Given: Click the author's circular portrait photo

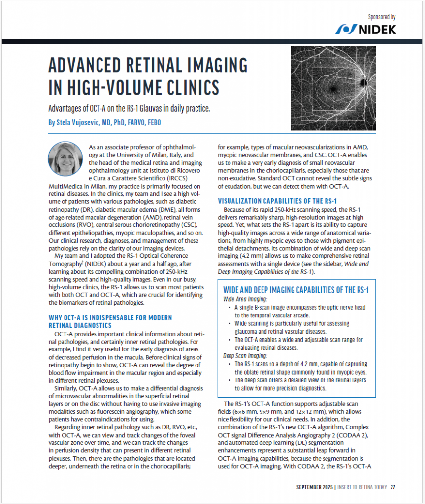Looking at the screenshot, I should click(65, 159).
